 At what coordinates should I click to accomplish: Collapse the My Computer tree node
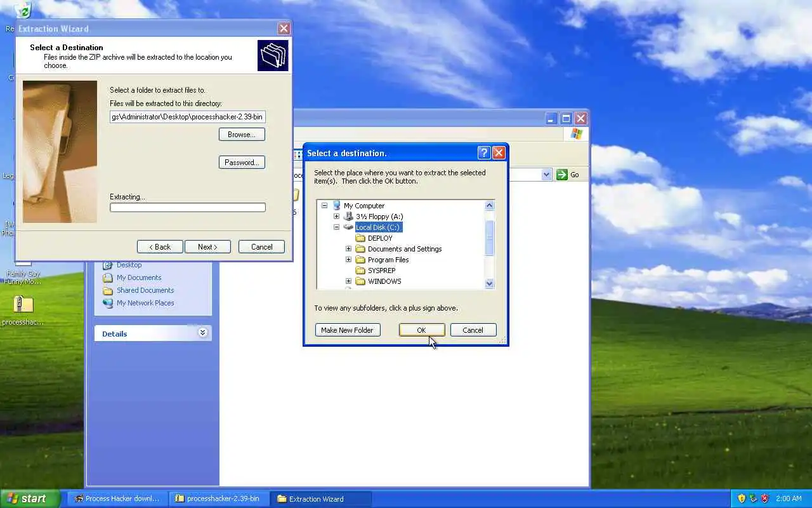coord(324,206)
